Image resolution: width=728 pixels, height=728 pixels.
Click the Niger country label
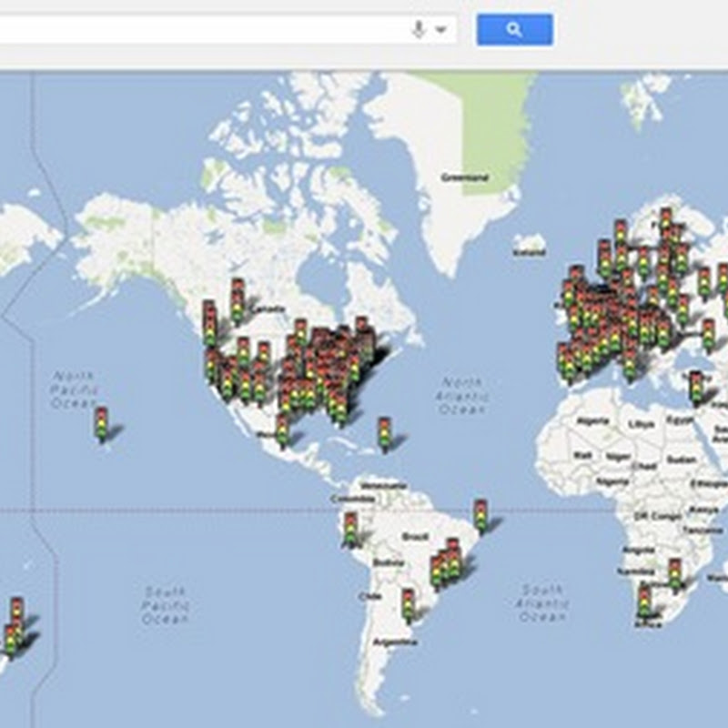(x=618, y=457)
